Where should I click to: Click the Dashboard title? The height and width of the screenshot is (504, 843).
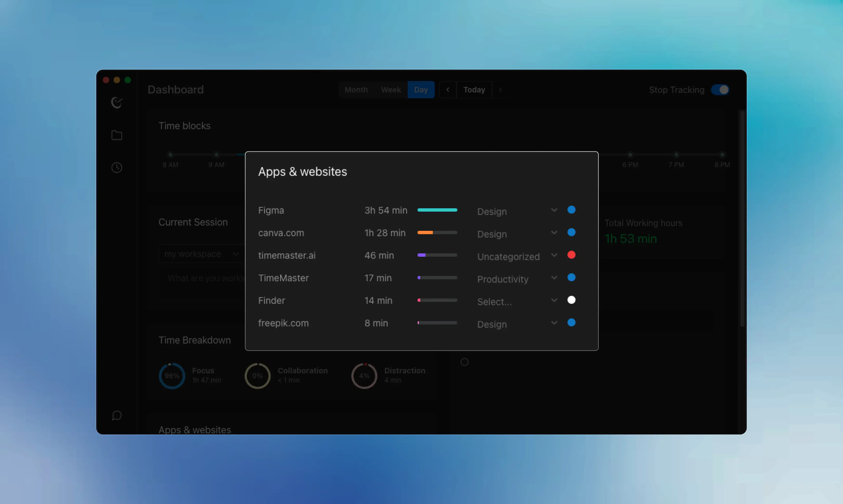coord(176,90)
